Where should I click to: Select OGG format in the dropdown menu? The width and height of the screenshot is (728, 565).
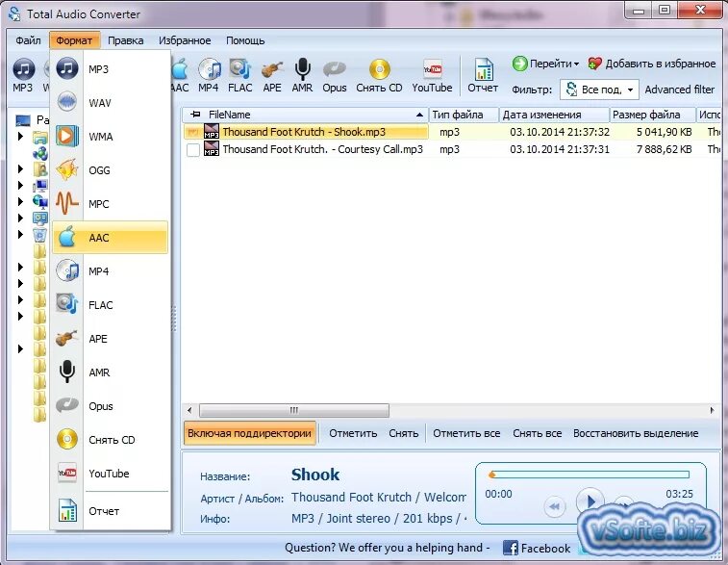(x=111, y=170)
